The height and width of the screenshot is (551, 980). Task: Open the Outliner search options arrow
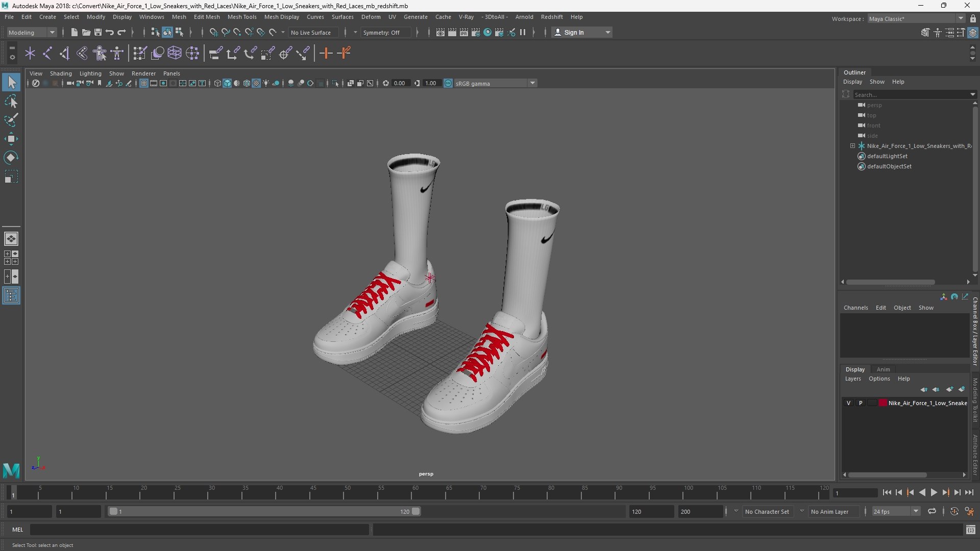pyautogui.click(x=972, y=94)
